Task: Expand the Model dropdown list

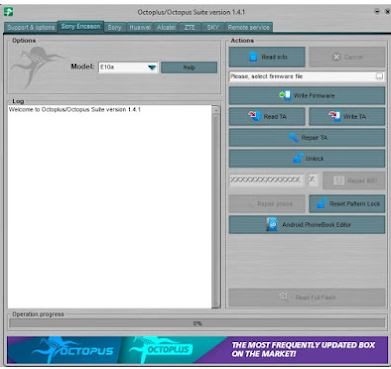Action: 152,67
